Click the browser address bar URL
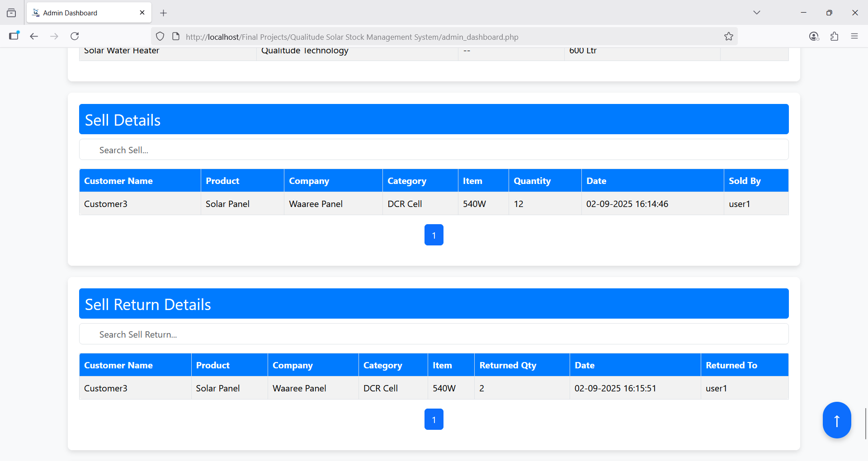 (352, 37)
